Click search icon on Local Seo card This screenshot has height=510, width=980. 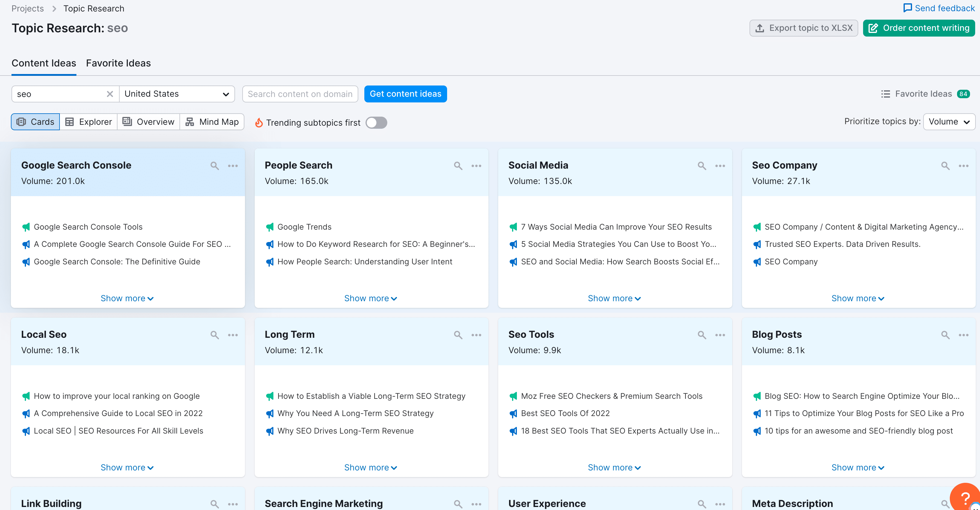click(214, 335)
